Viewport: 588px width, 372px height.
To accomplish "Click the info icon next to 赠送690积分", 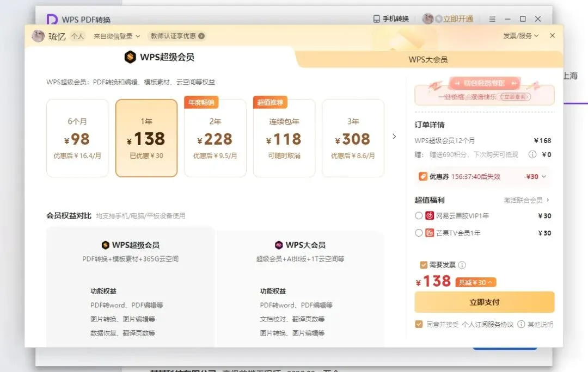I will click(x=532, y=154).
